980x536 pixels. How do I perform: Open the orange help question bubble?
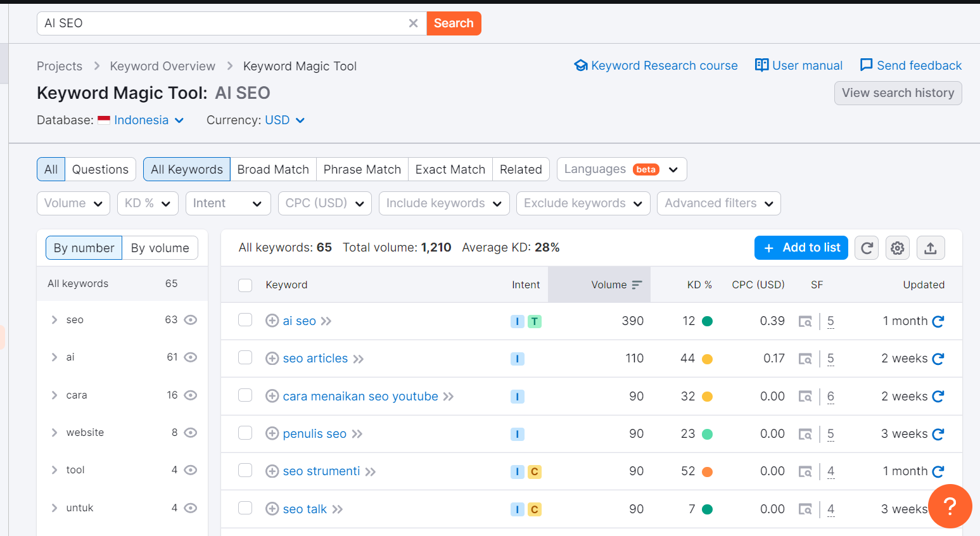click(x=950, y=506)
